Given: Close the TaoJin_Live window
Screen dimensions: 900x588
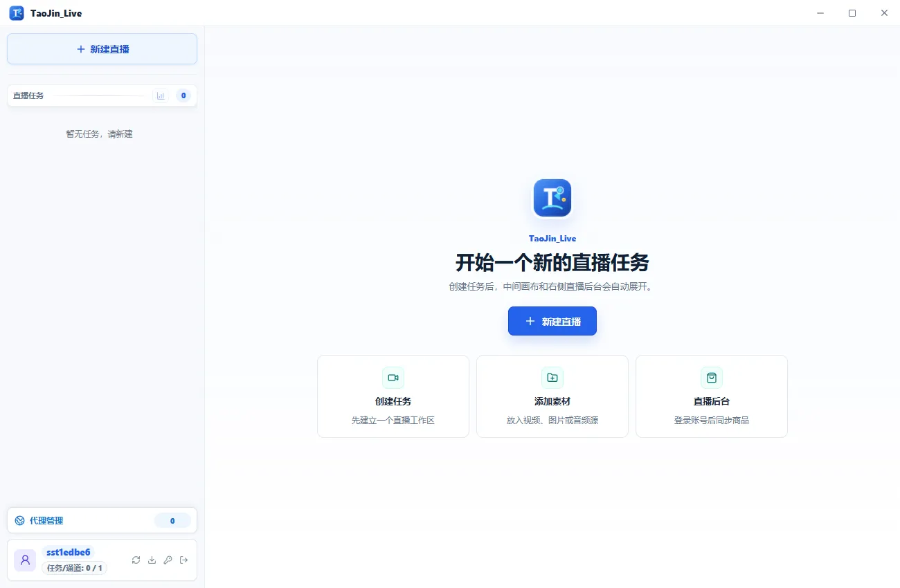Looking at the screenshot, I should (x=884, y=13).
